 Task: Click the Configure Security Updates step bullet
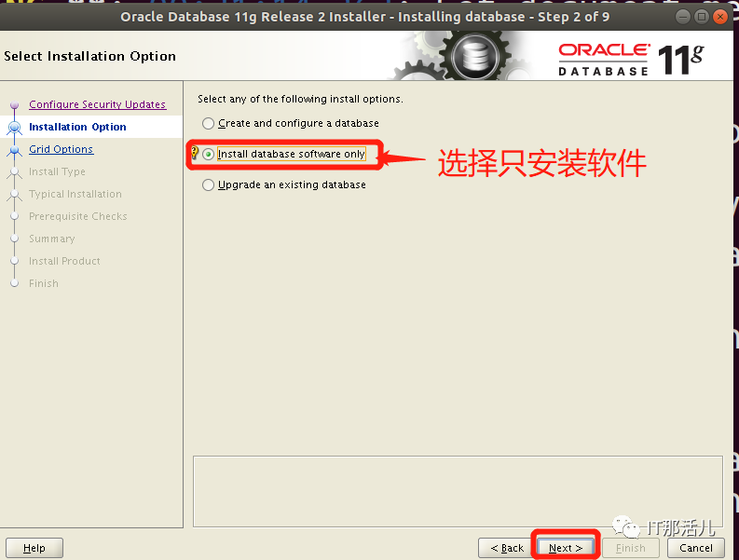(x=15, y=104)
